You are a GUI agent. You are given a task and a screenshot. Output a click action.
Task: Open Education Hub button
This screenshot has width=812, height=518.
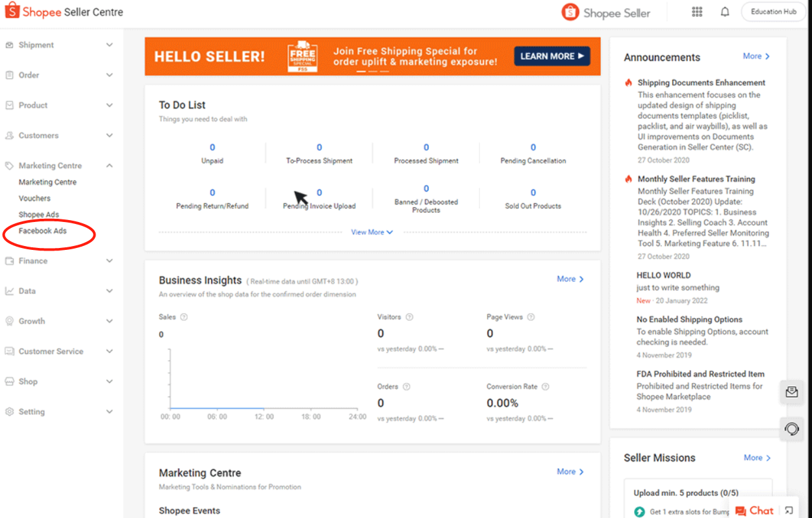(x=773, y=12)
